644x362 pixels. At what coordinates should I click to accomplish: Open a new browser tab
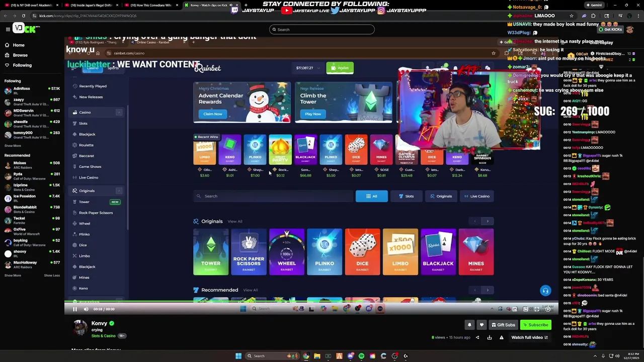[x=247, y=5]
